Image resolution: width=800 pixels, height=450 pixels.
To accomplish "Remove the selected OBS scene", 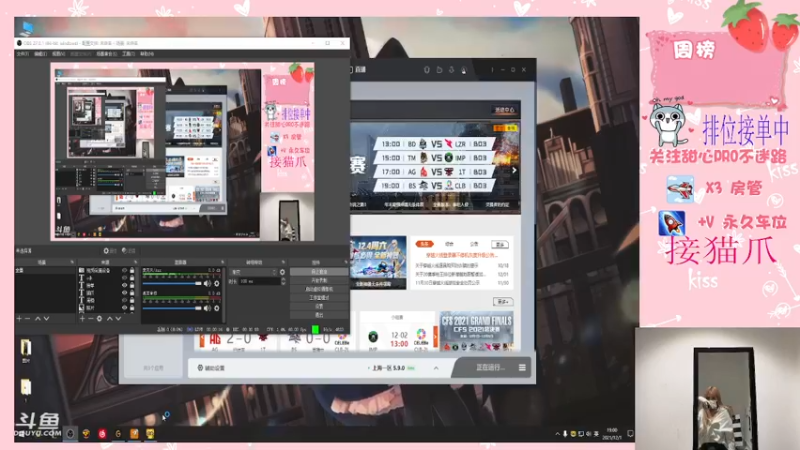I will pos(28,318).
